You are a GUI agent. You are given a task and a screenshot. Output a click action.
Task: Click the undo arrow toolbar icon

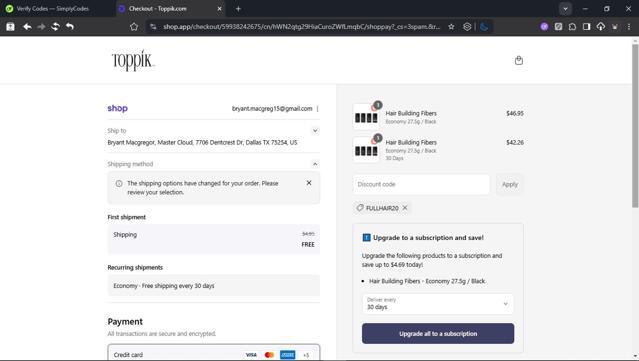[x=70, y=26]
